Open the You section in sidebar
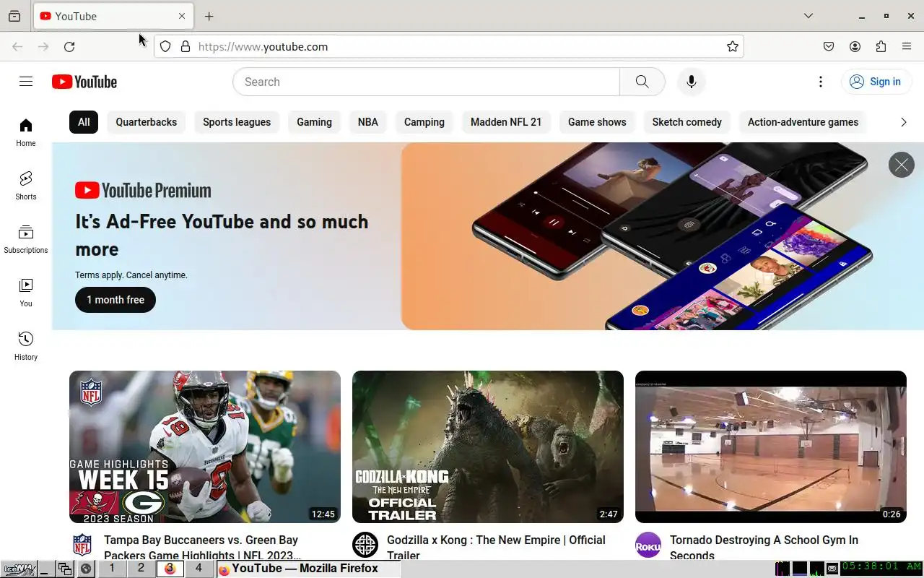This screenshot has height=578, width=924. 26,293
